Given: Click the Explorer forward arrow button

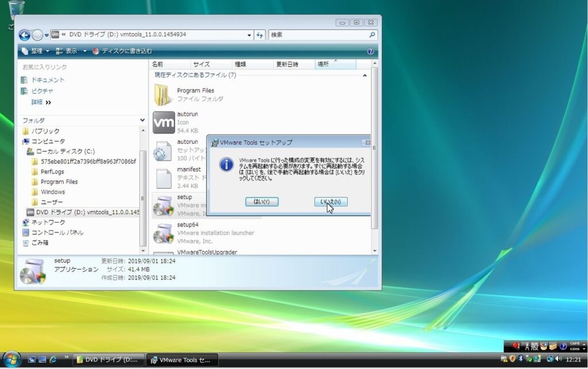Looking at the screenshot, I should pos(37,35).
